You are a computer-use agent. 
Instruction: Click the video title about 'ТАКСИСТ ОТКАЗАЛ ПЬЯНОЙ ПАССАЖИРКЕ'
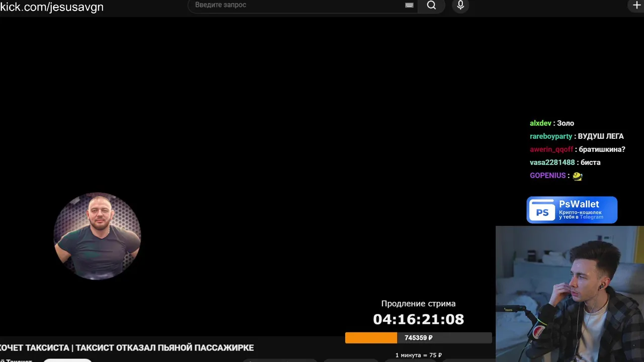pos(127,348)
